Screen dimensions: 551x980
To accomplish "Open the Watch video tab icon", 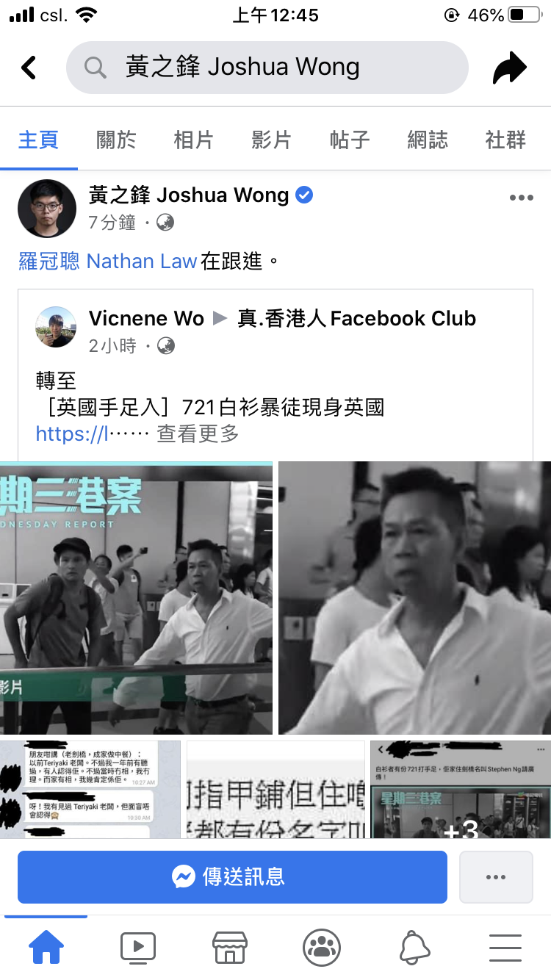I will click(138, 948).
